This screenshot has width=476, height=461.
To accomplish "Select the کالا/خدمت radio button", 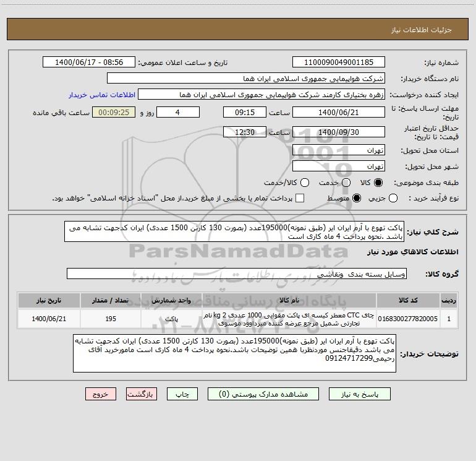I will [x=305, y=183].
